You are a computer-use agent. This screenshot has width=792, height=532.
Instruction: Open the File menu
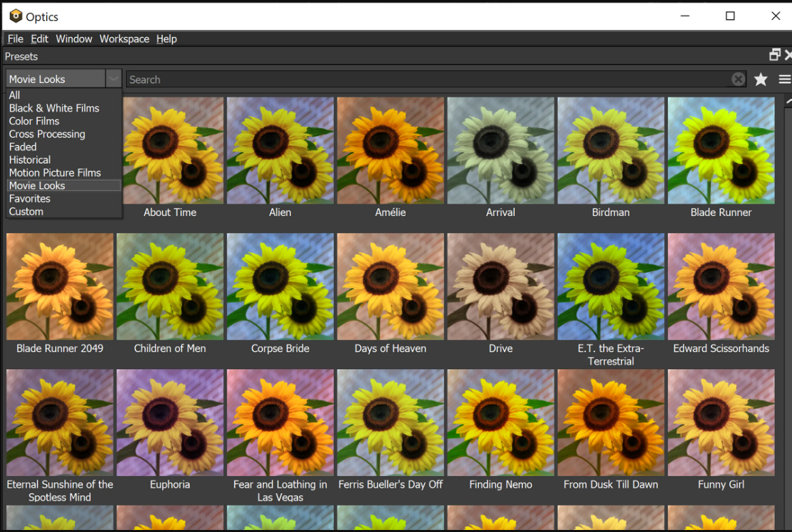[15, 39]
